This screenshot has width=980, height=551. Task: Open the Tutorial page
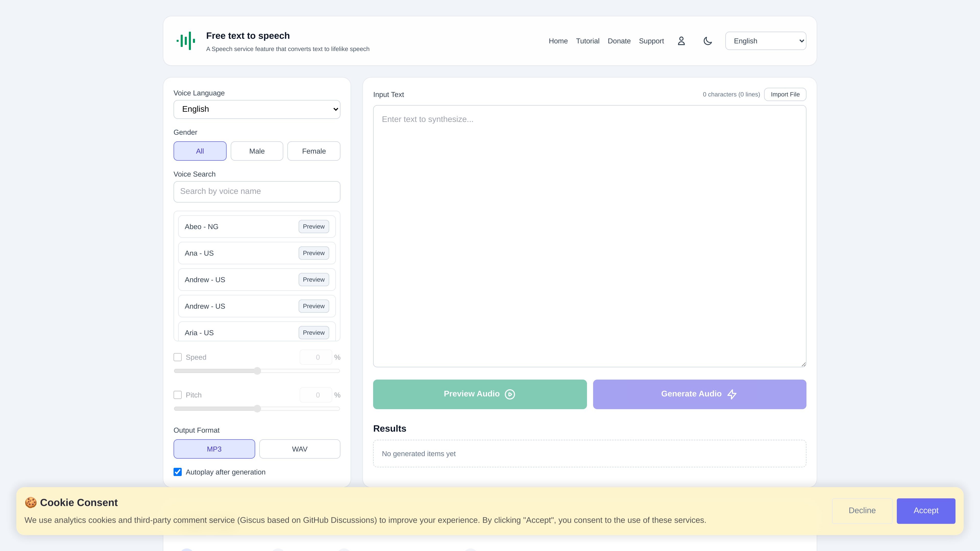point(587,41)
